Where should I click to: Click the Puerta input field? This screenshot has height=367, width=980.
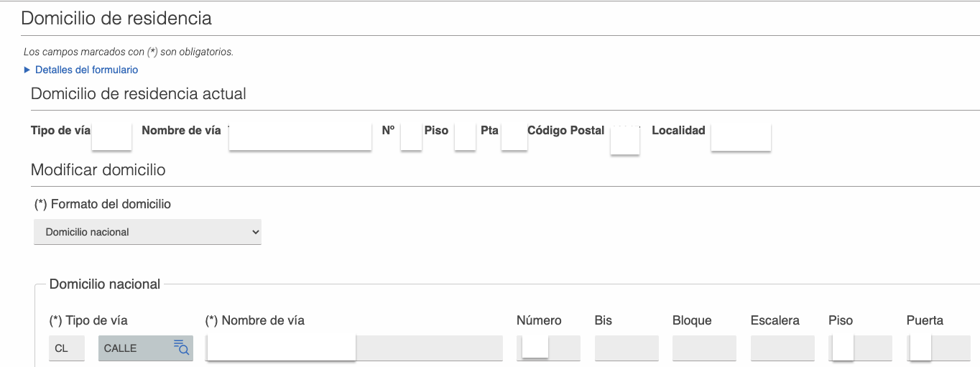coord(938,348)
